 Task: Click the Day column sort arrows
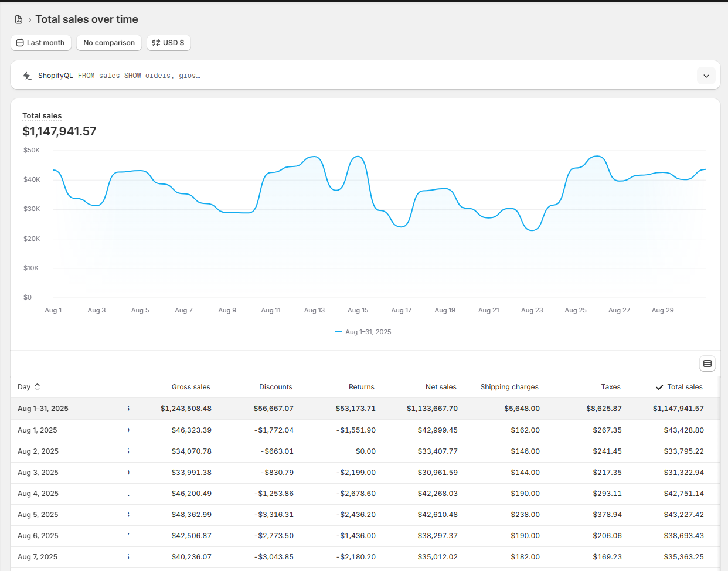click(38, 387)
